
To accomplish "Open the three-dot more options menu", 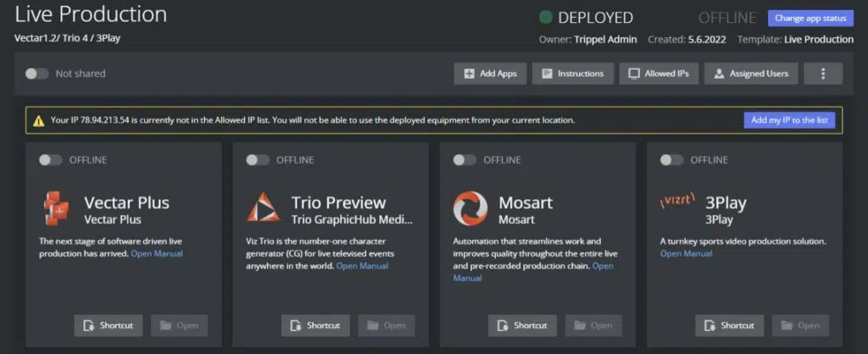I will point(822,74).
